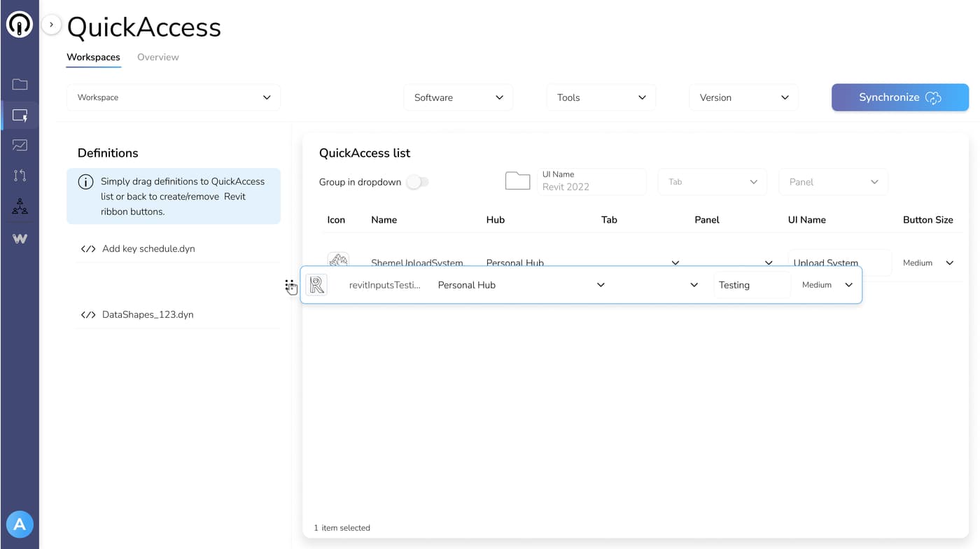This screenshot has height=549, width=980.
Task: Expand the Software dropdown
Action: click(x=458, y=97)
